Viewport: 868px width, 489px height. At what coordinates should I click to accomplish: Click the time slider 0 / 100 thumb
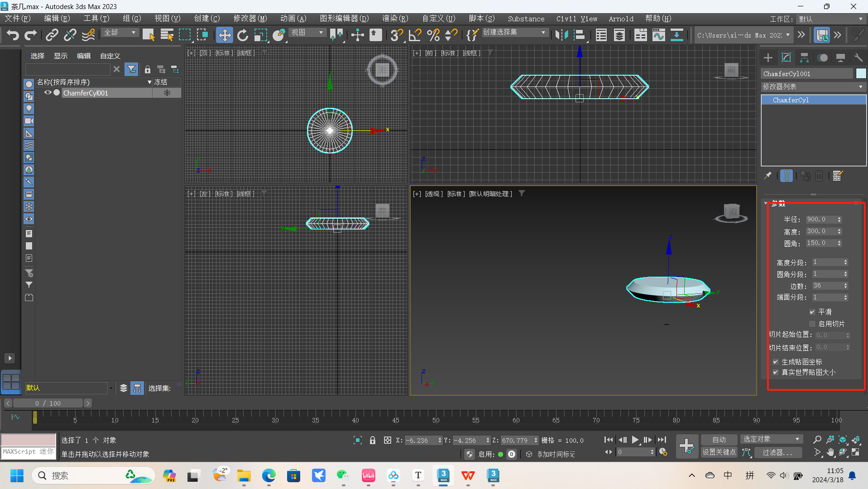click(48, 403)
